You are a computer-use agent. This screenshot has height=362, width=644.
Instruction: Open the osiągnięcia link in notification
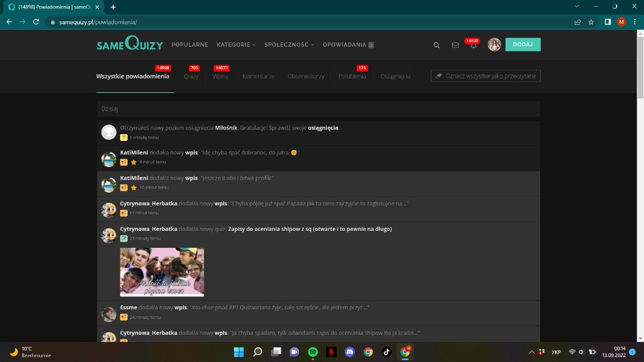click(x=323, y=128)
